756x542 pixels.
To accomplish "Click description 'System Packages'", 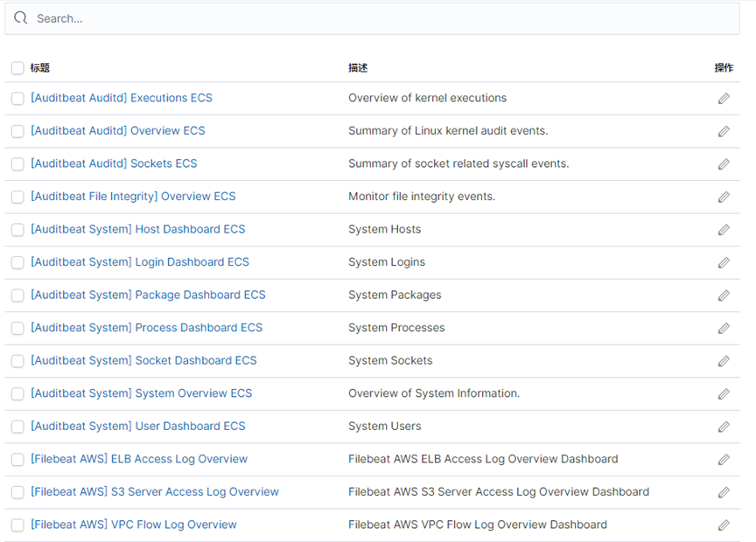I will pyautogui.click(x=395, y=295).
